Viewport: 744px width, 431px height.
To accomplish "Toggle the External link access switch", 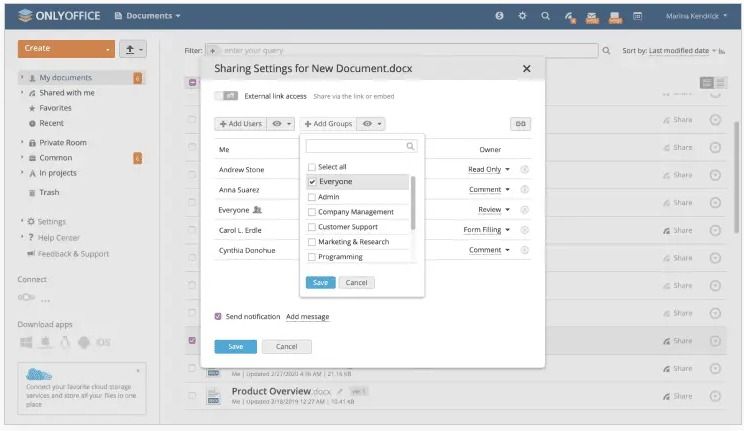I will tap(226, 96).
